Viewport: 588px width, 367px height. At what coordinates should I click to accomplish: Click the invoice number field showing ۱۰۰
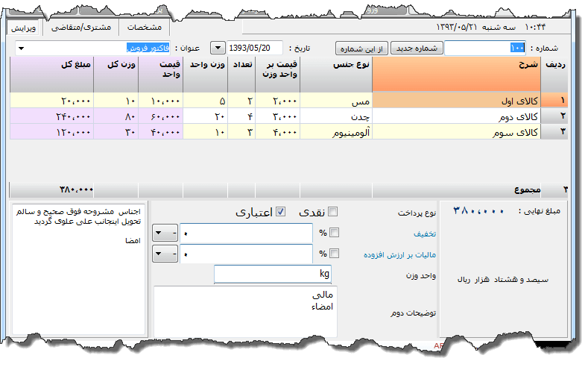(x=485, y=48)
